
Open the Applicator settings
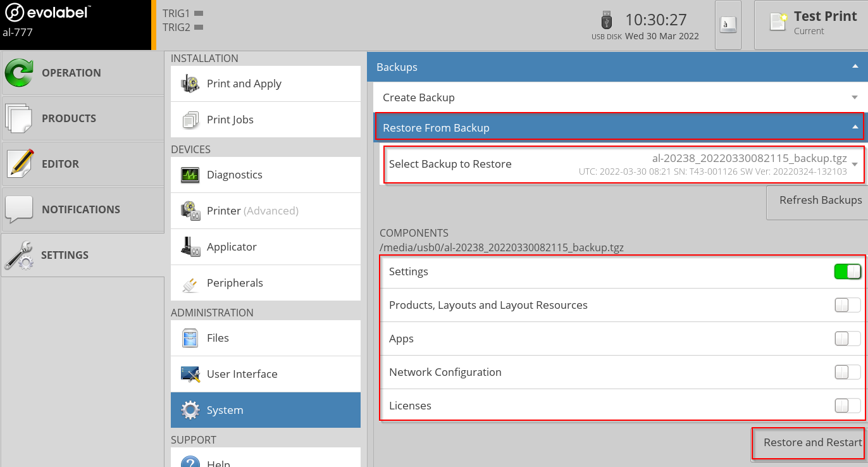tap(266, 247)
